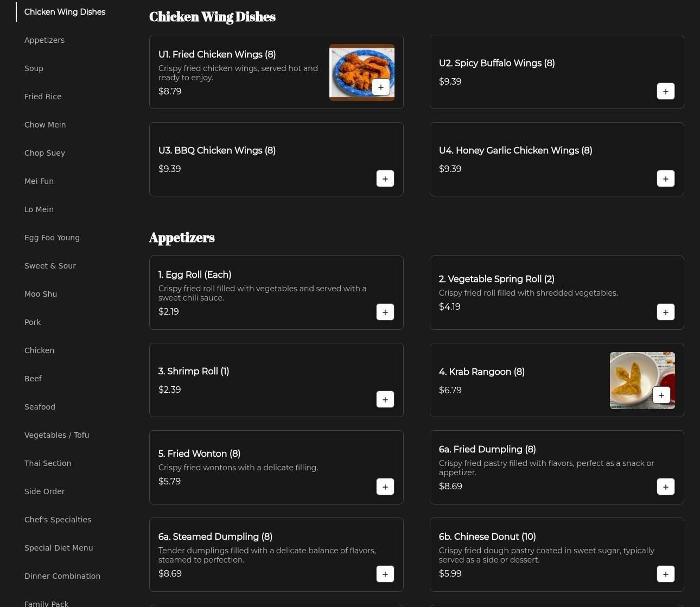Open the 6a. Fried Dumpling item title
700x607 pixels.
(x=487, y=449)
